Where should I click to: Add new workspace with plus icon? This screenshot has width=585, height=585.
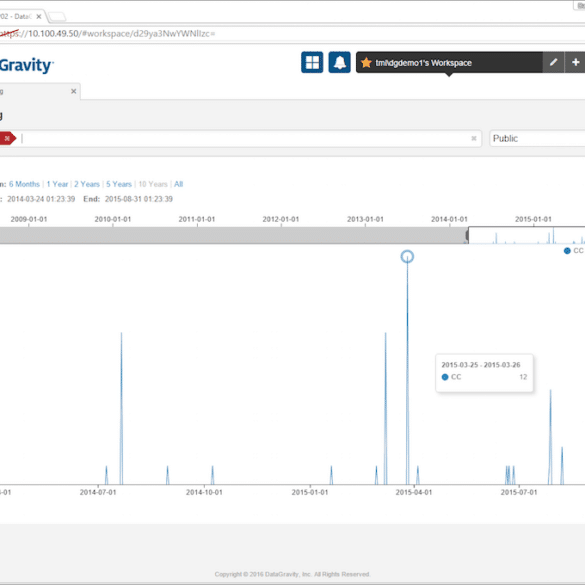point(575,62)
